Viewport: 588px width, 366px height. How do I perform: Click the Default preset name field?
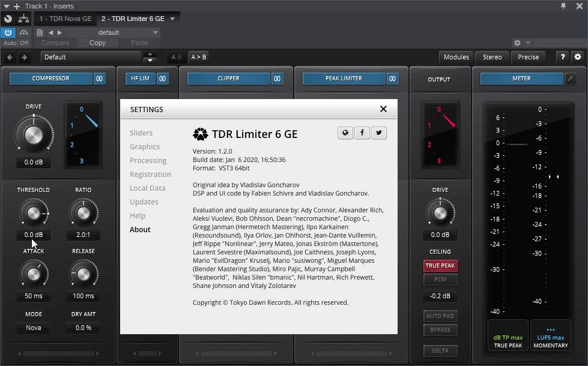[x=91, y=58]
